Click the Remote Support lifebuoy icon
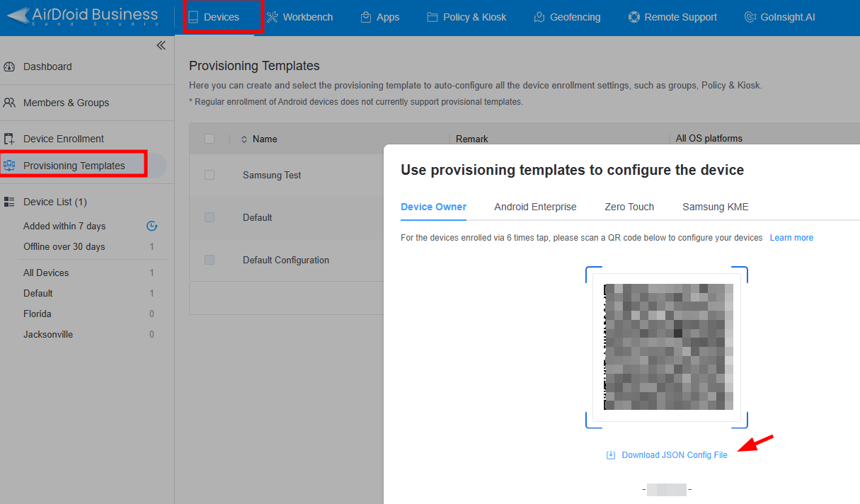The height and width of the screenshot is (504, 860). tap(633, 17)
